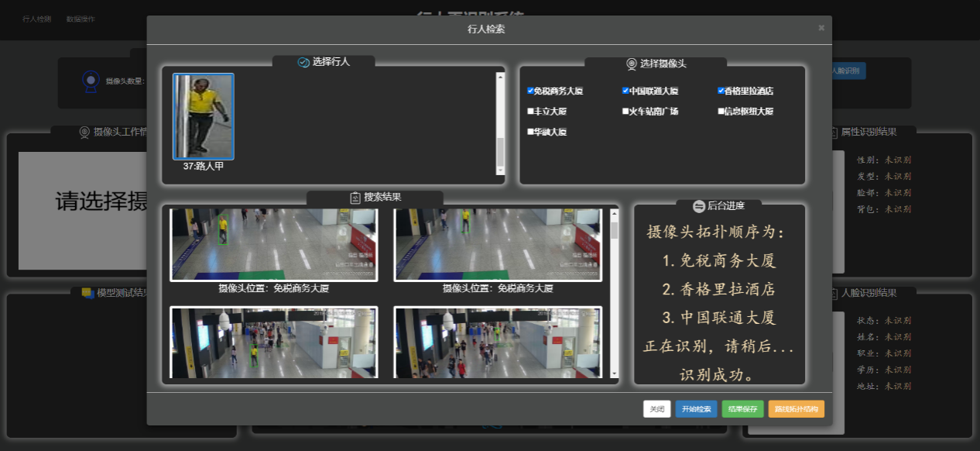Click the '2. 香格里拉酒店' progress line
This screenshot has width=980, height=451.
pyautogui.click(x=719, y=289)
